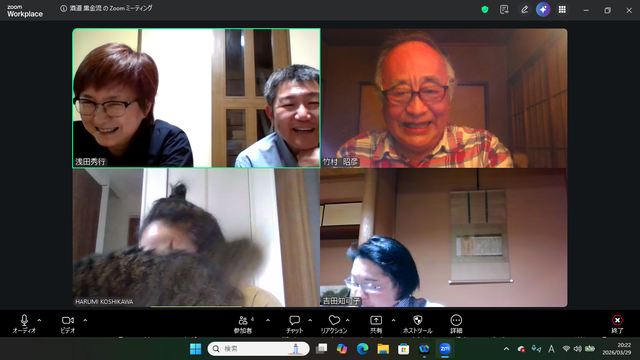This screenshot has height=360, width=640.
Task: Open the reactions heart menu
Action: click(x=334, y=324)
